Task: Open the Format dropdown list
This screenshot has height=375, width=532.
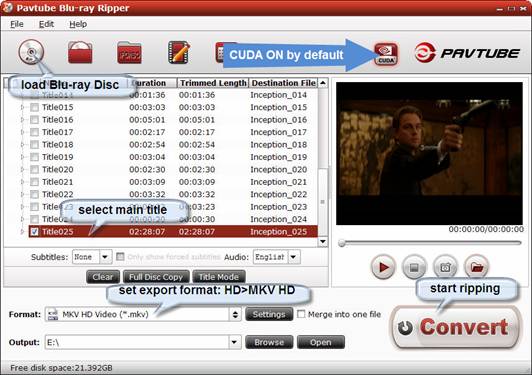Action: pyautogui.click(x=235, y=315)
